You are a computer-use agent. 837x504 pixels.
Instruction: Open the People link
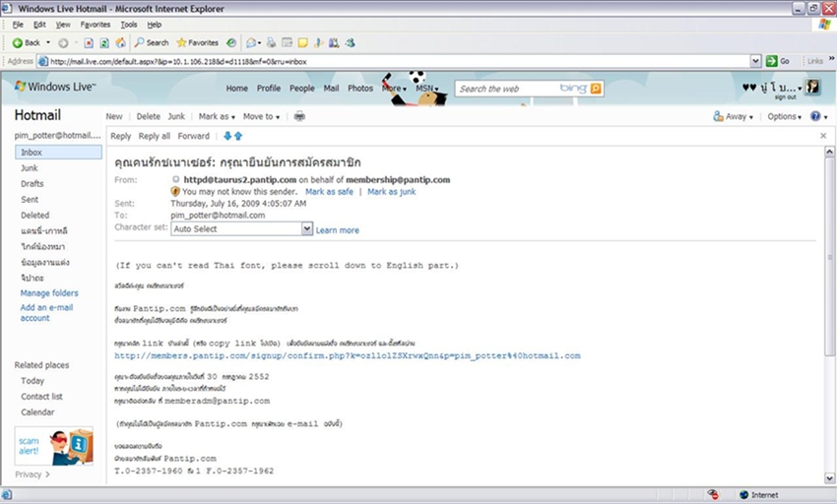coord(301,88)
